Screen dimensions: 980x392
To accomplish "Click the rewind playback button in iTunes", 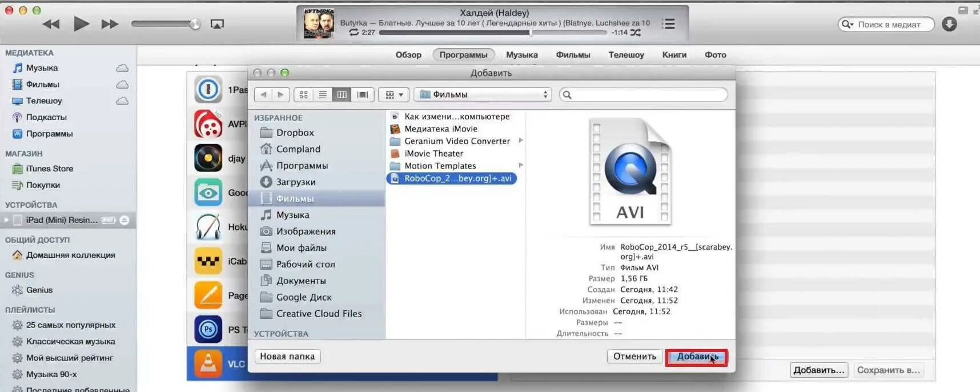I will coord(51,24).
